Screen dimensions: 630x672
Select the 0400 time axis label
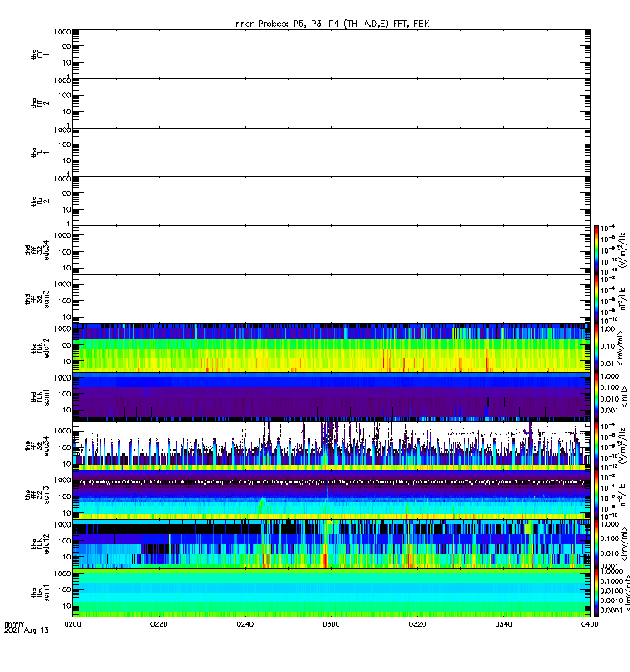point(590,624)
